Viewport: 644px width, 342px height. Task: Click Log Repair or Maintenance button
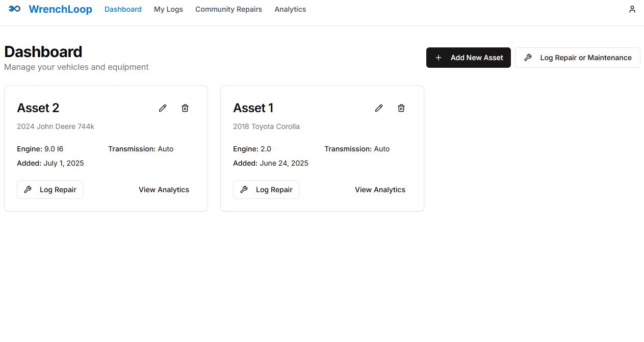coord(578,58)
